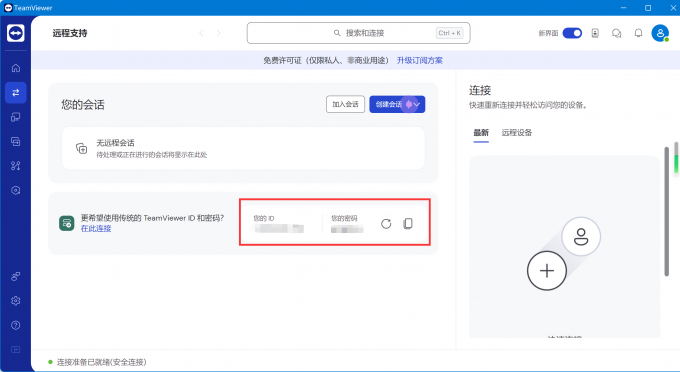Click the large plus add-connection circle
680x372 pixels.
click(547, 271)
